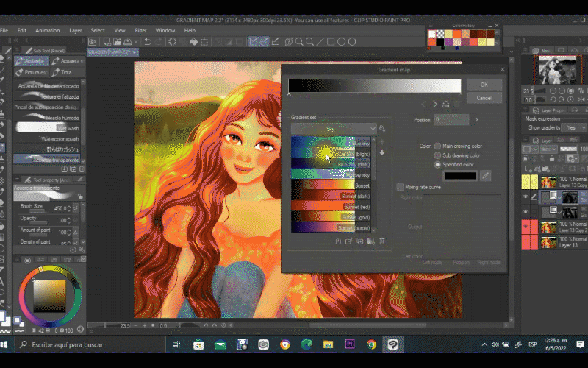The image size is (588, 368).
Task: Cancel the Gradient map dialog
Action: click(484, 98)
